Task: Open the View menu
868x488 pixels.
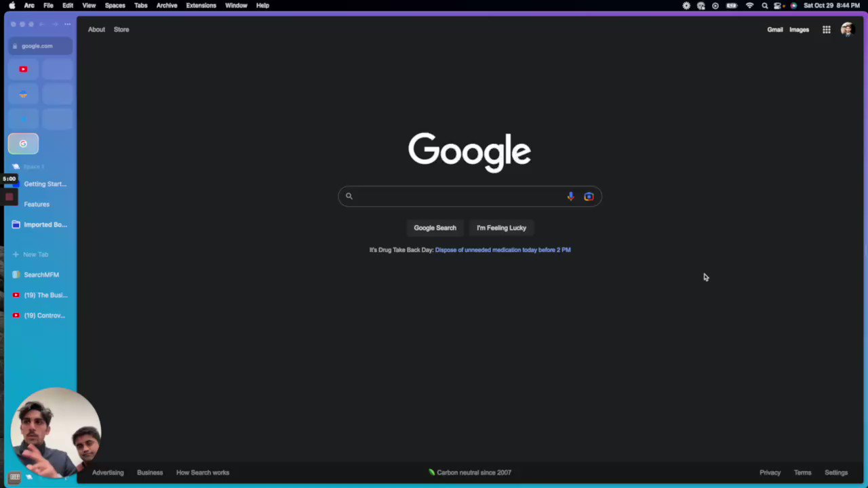Action: pos(89,5)
